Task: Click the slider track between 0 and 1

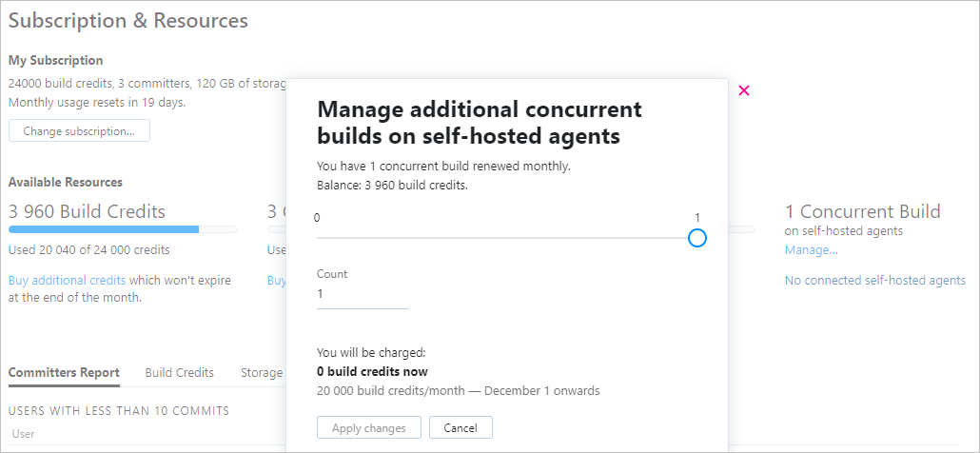Action: 504,238
